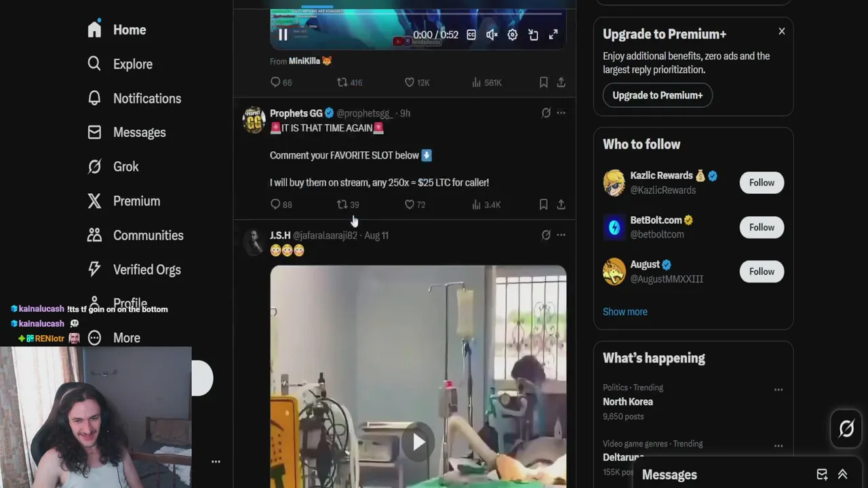
Task: Share the Prophets GG post
Action: [561, 204]
